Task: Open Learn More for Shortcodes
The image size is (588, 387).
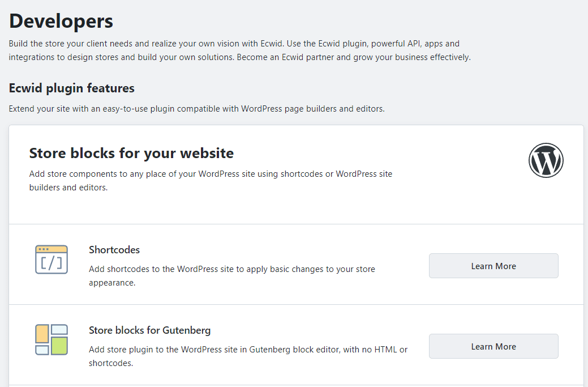Action: (x=493, y=265)
